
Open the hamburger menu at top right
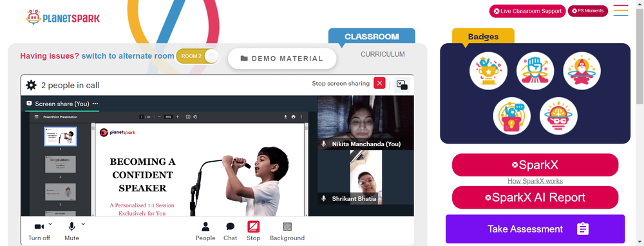coord(621,11)
